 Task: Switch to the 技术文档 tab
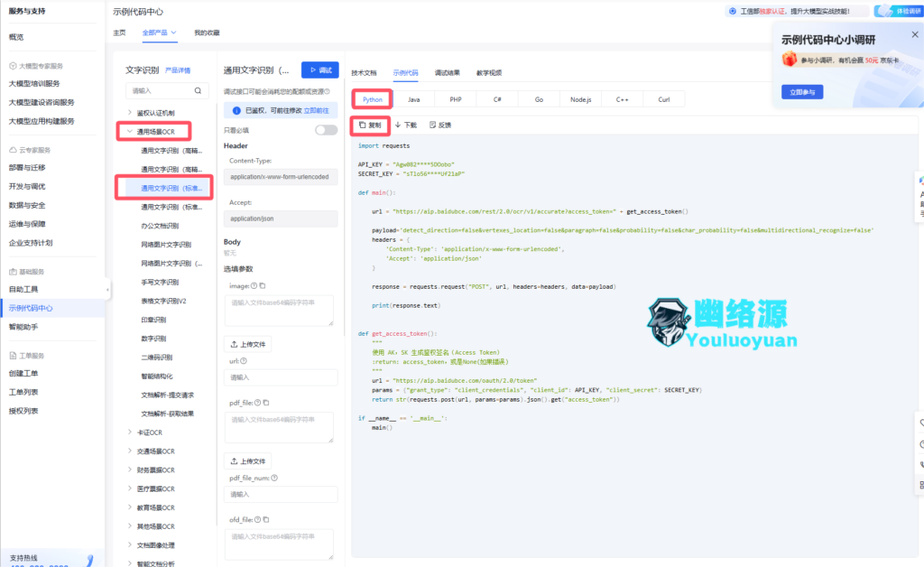click(364, 73)
